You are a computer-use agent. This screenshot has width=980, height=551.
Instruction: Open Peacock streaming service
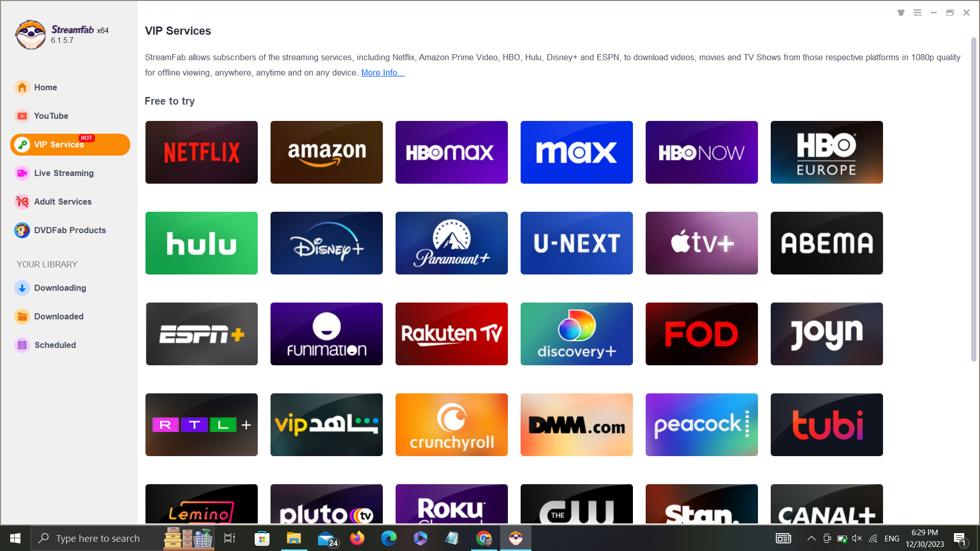[x=701, y=424]
